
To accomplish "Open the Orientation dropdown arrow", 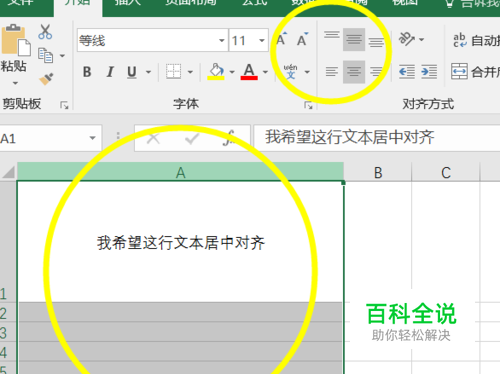I will (x=422, y=40).
